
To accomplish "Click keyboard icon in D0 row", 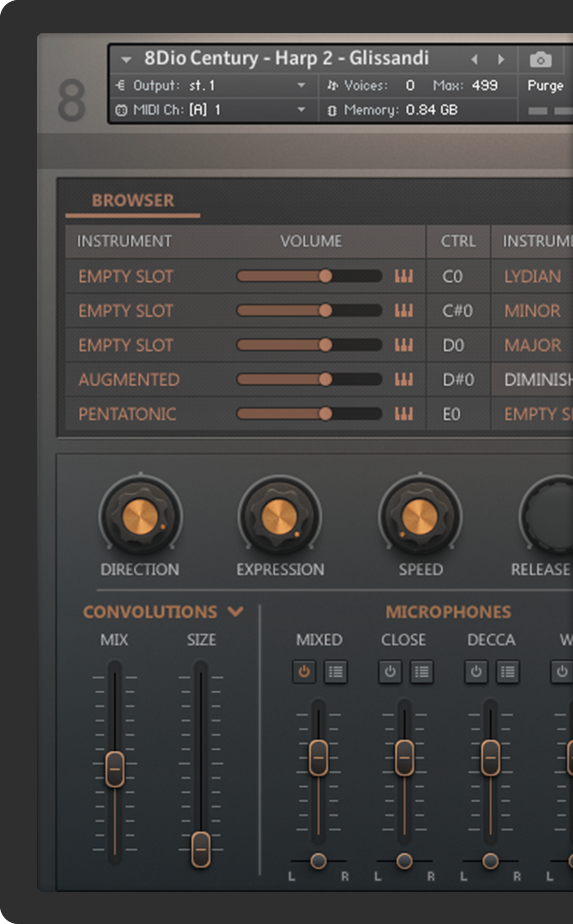I will click(x=404, y=345).
